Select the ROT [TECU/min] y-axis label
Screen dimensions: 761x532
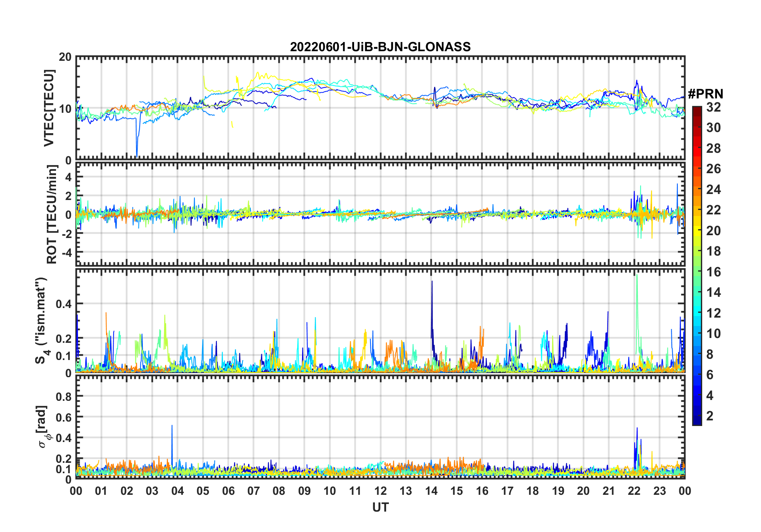pos(52,214)
